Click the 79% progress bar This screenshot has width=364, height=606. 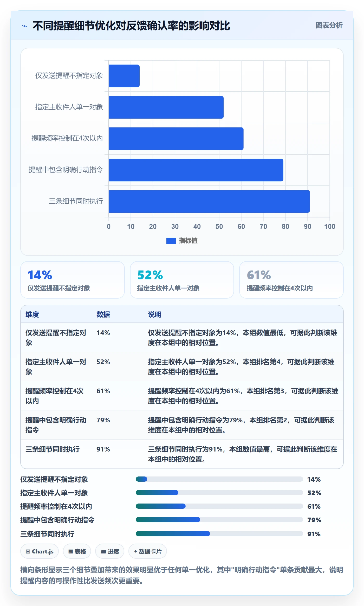(x=219, y=520)
